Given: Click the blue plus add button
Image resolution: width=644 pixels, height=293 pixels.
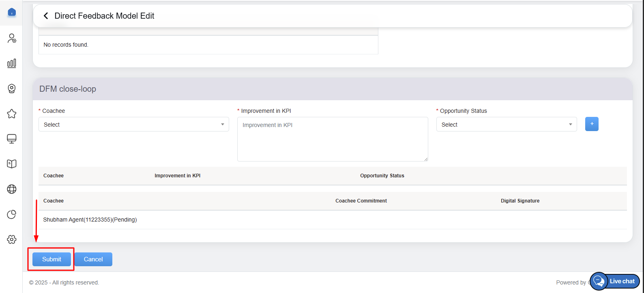Looking at the screenshot, I should (591, 124).
